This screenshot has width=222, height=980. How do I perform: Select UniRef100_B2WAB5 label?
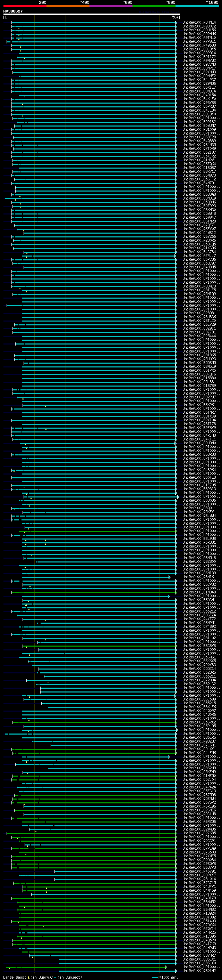(x=199, y=829)
